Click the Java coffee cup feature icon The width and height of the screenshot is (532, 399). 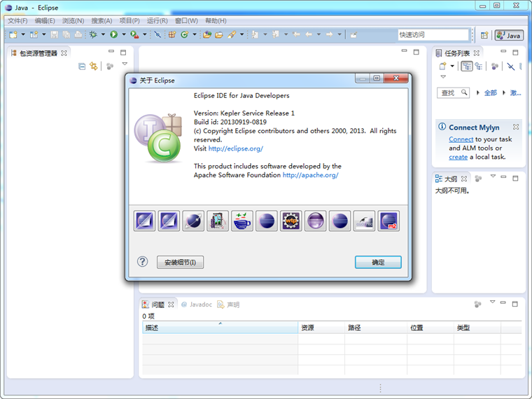(242, 221)
